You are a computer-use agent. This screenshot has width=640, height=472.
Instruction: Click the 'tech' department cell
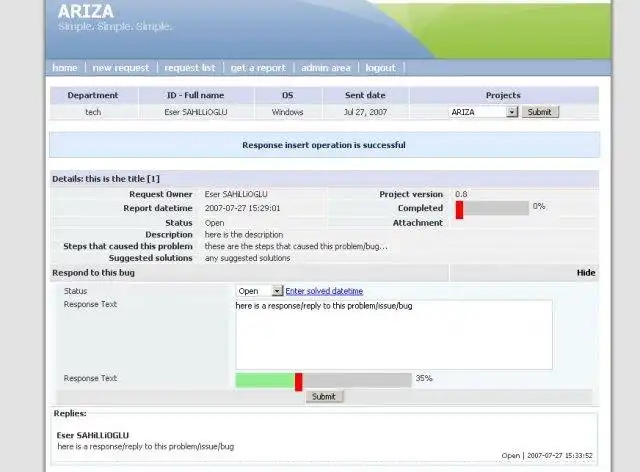click(x=93, y=112)
